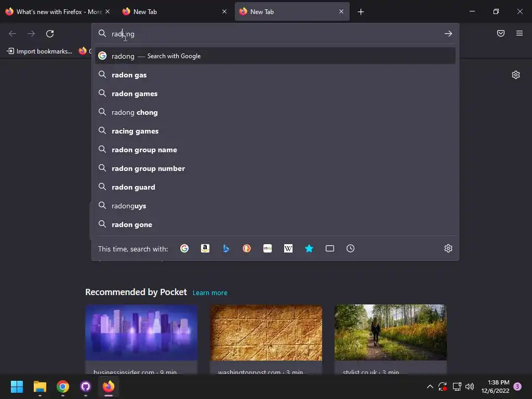Open the Windows Start menu

pyautogui.click(x=17, y=387)
